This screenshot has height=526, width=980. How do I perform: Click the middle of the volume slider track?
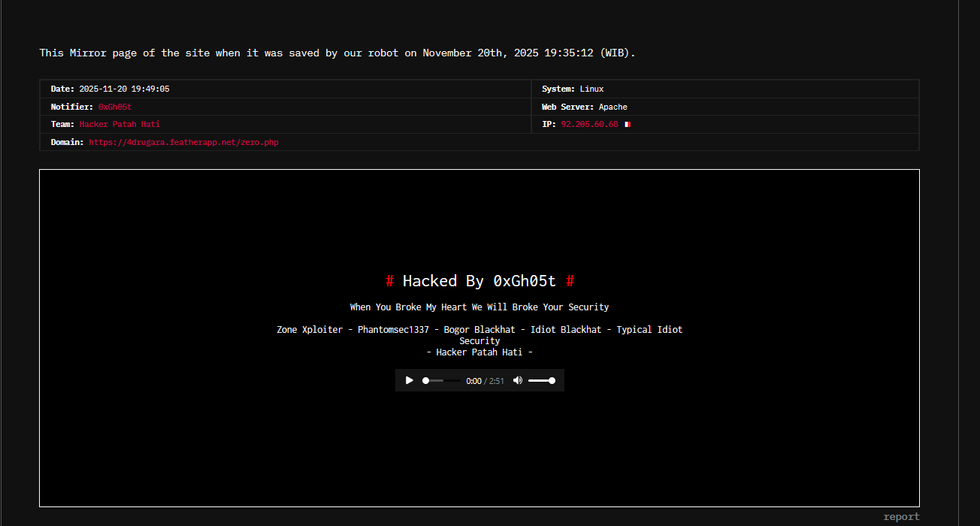[541, 381]
